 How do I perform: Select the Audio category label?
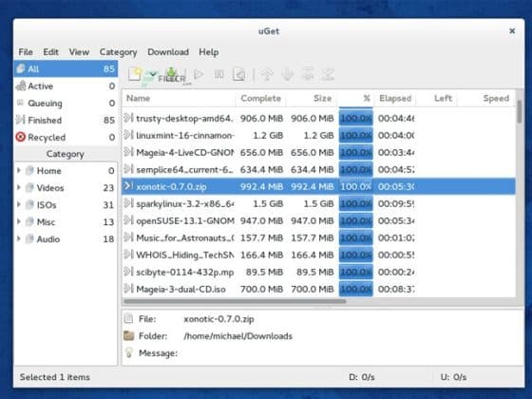pos(48,238)
